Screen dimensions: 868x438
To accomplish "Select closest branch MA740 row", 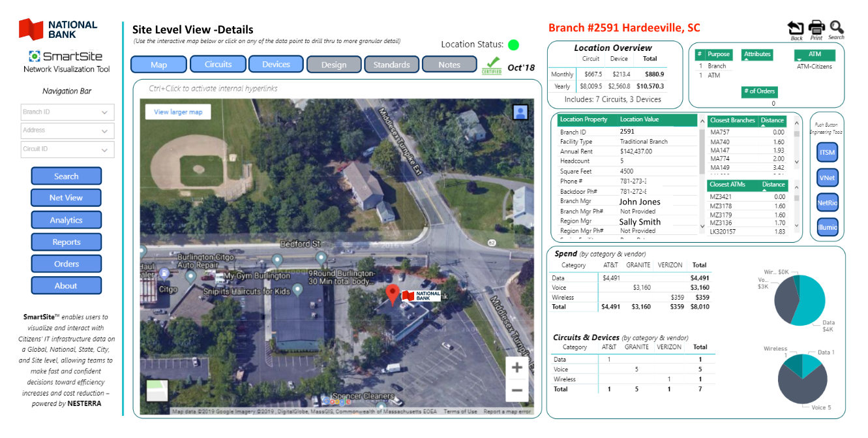I will point(747,142).
